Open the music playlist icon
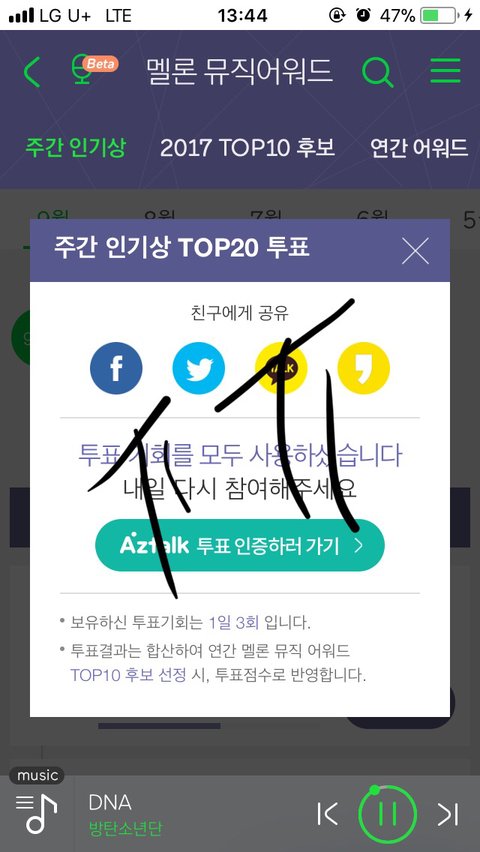This screenshot has height=852, width=480. (36, 812)
